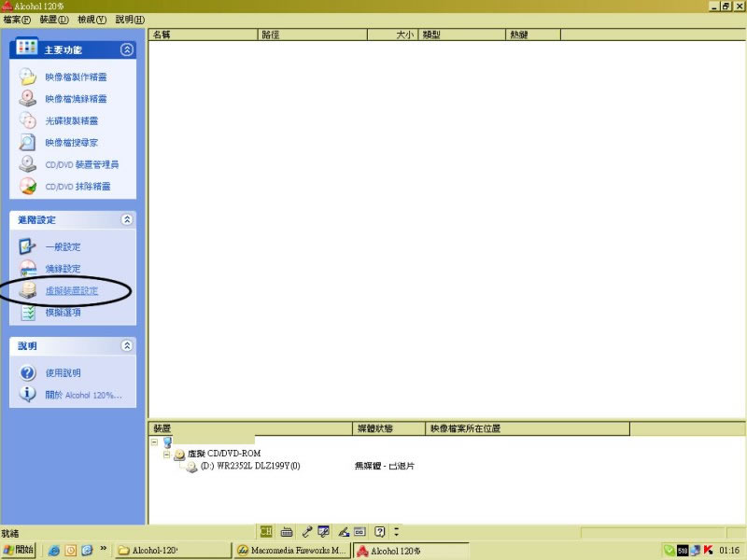Click the 映像檔製作精靈 disc-and-folder icon
Screen dimensions: 747x560
click(28, 77)
